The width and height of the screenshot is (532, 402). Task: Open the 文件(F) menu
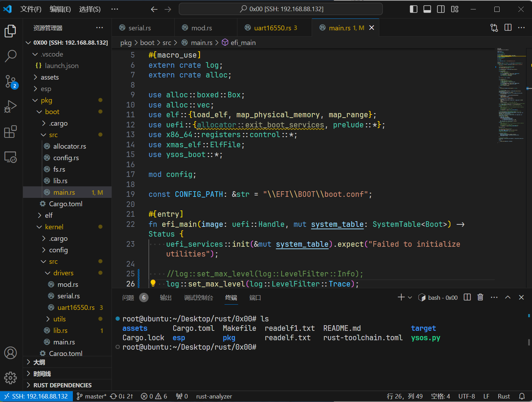coord(31,9)
